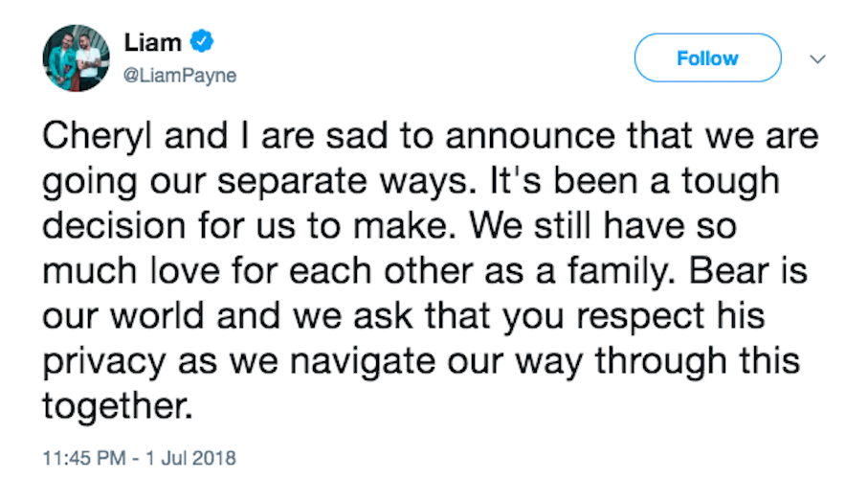Image resolution: width=868 pixels, height=479 pixels.
Task: Select the final word together.
Action: [118, 407]
